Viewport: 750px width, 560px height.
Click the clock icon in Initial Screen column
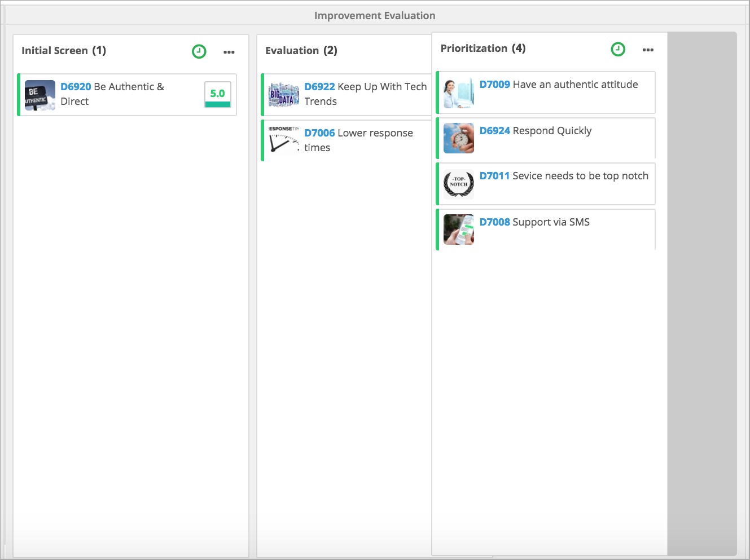199,51
